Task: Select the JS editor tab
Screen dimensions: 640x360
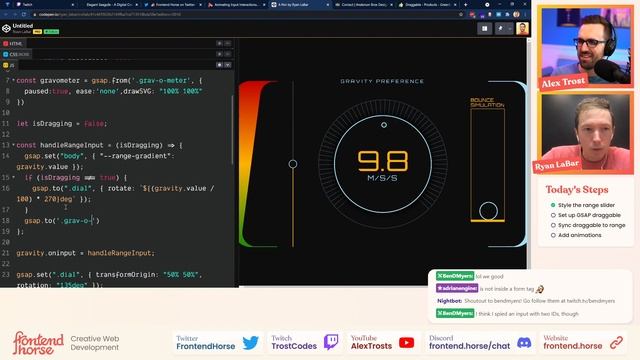Action: (x=9, y=65)
